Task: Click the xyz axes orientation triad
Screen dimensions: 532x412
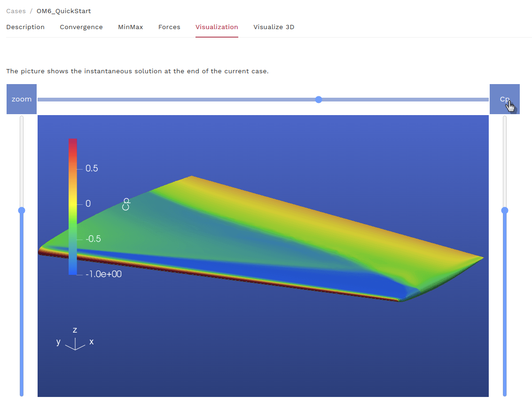Action: pyautogui.click(x=75, y=342)
